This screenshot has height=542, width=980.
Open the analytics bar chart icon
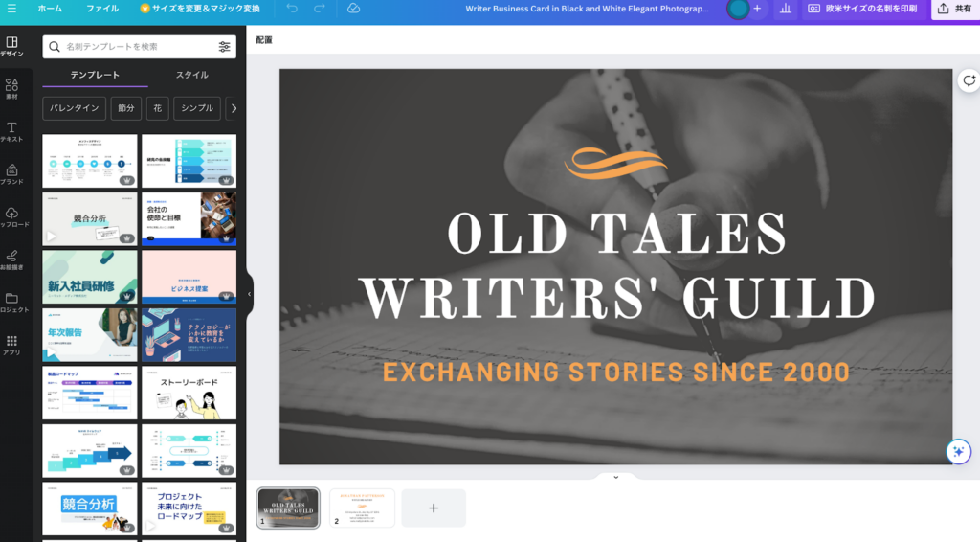tap(786, 9)
